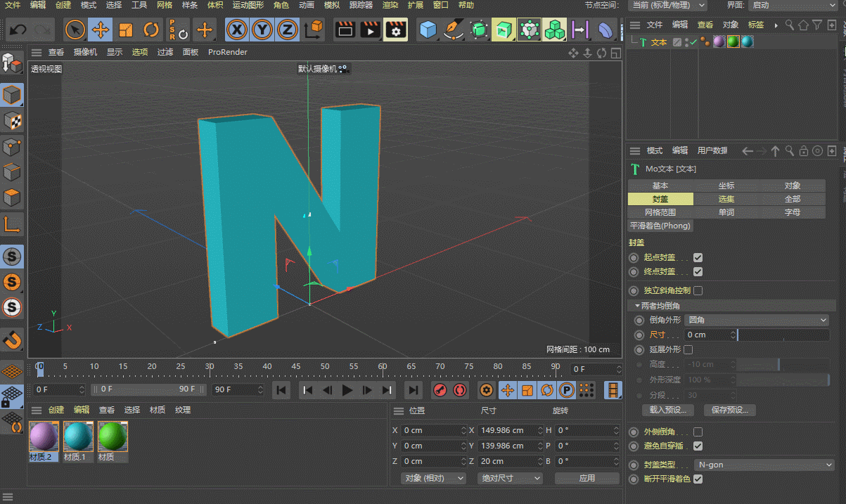
Task: Select the Rotate tool
Action: [153, 30]
